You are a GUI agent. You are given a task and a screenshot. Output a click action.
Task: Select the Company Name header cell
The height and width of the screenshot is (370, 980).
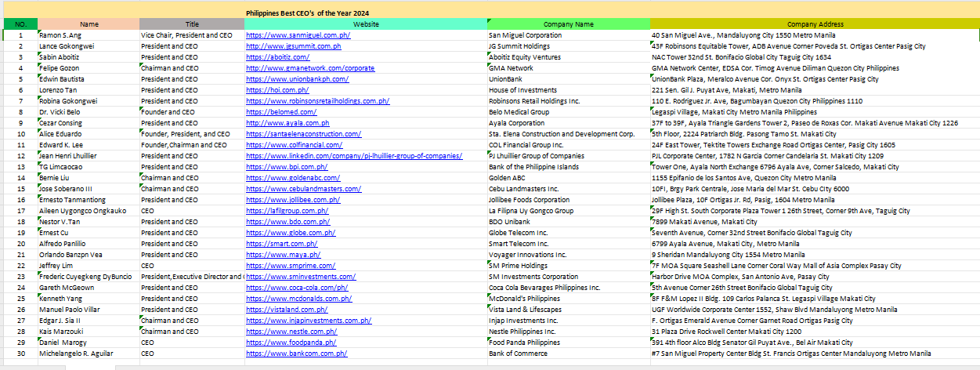tap(568, 24)
